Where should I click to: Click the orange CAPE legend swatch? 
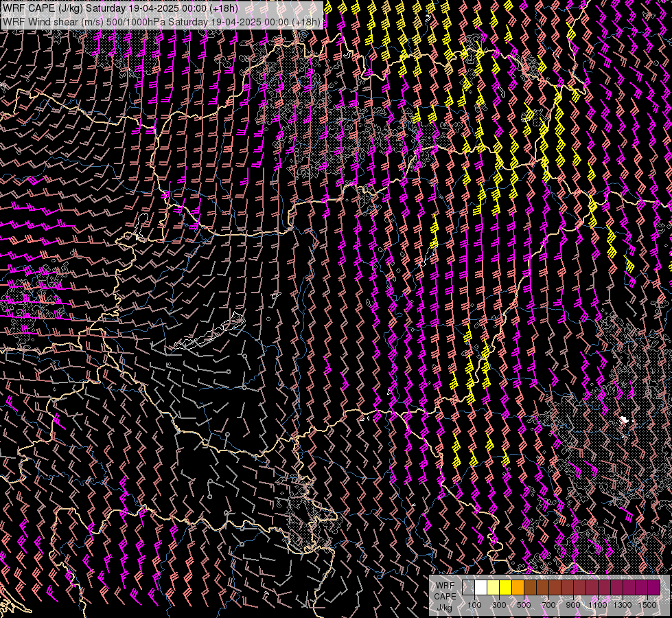(x=518, y=587)
